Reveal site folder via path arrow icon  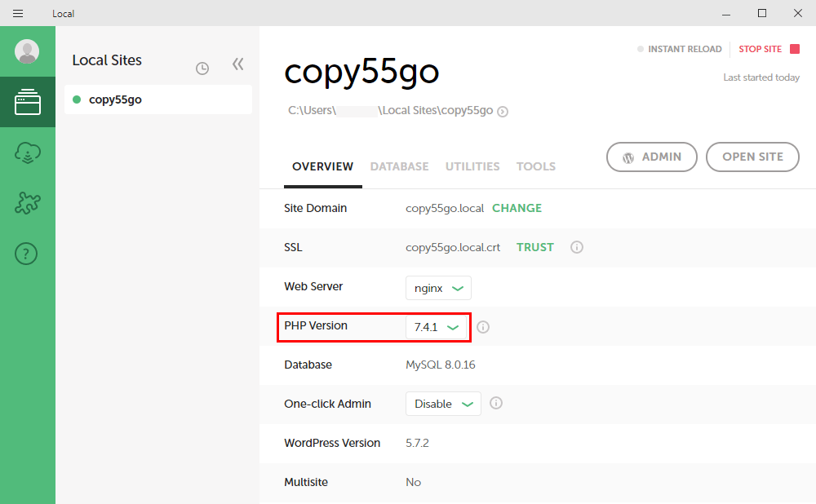point(502,111)
